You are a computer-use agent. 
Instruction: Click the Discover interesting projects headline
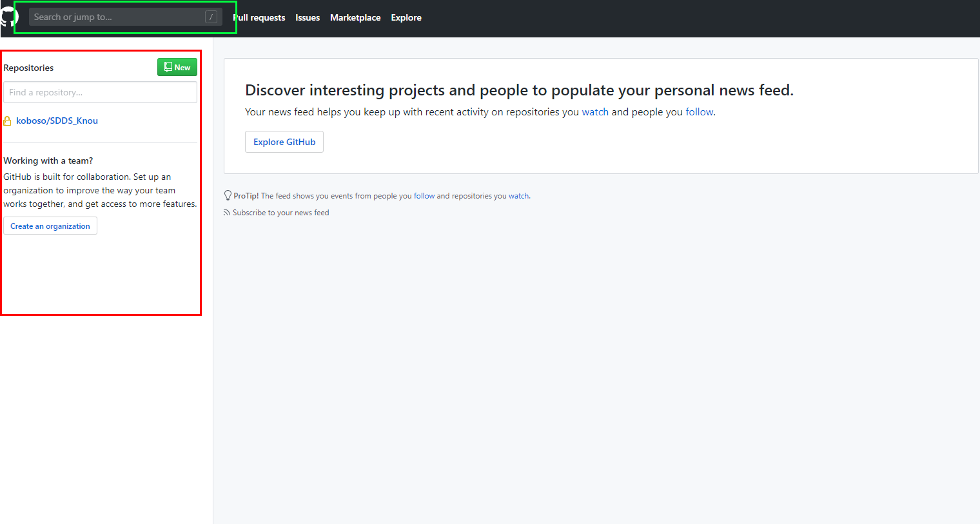pos(519,90)
